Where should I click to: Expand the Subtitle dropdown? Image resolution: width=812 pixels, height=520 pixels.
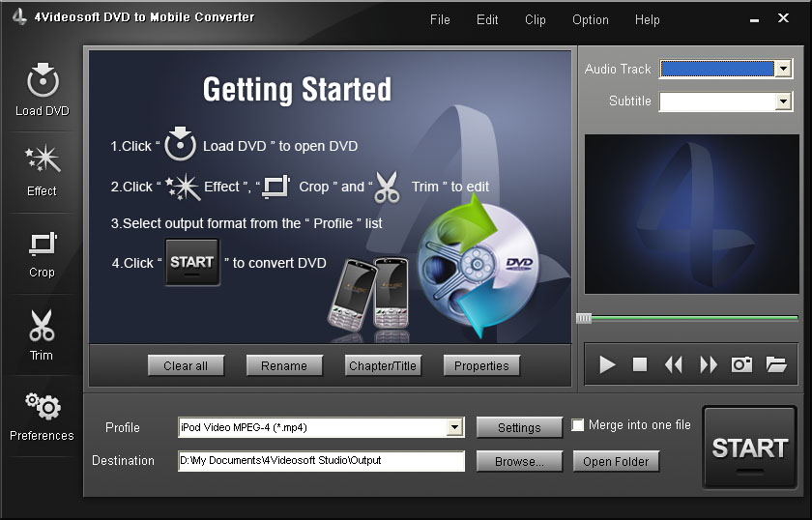[x=782, y=101]
